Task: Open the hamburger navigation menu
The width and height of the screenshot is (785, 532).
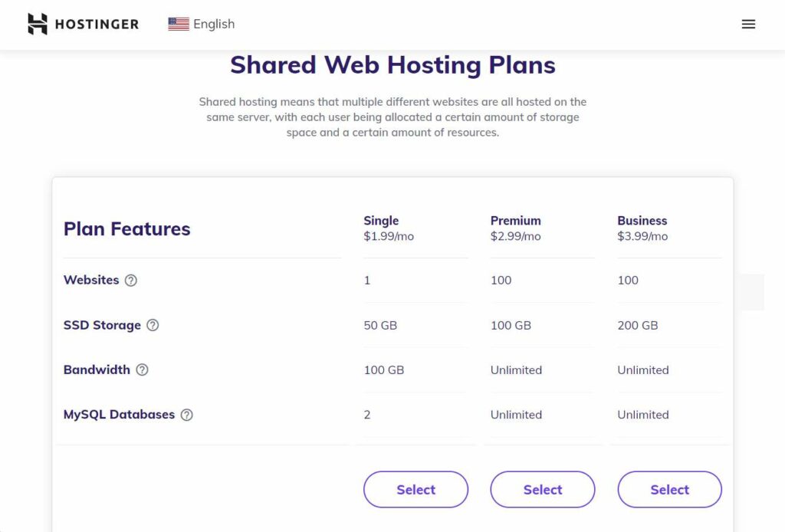Action: pyautogui.click(x=748, y=24)
